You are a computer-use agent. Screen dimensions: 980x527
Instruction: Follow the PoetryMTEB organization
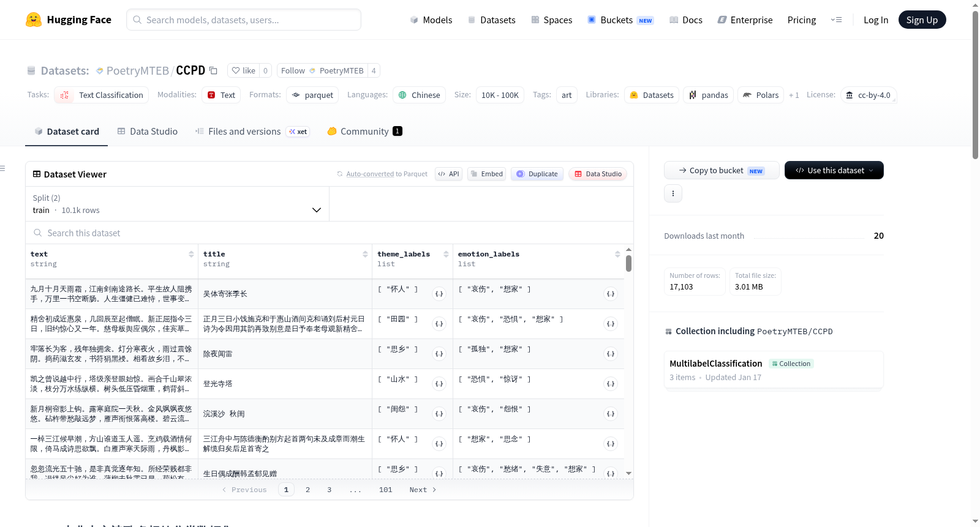[293, 70]
